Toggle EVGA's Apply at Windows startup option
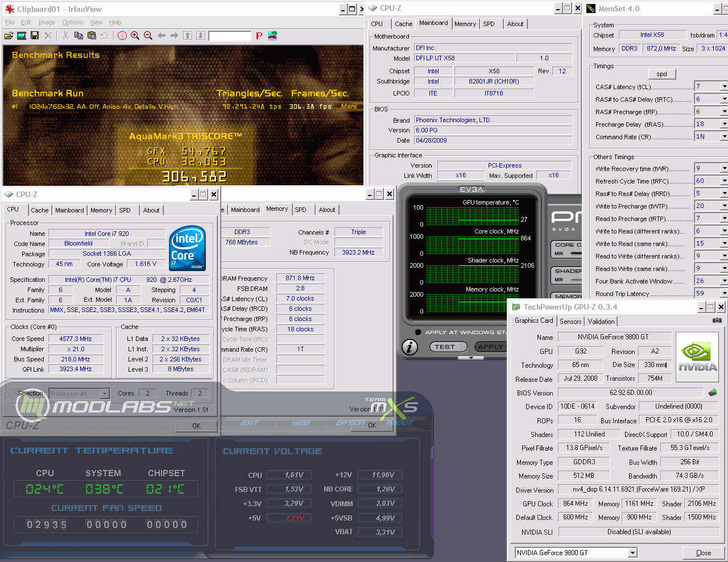Image resolution: width=728 pixels, height=562 pixels. 418,332
